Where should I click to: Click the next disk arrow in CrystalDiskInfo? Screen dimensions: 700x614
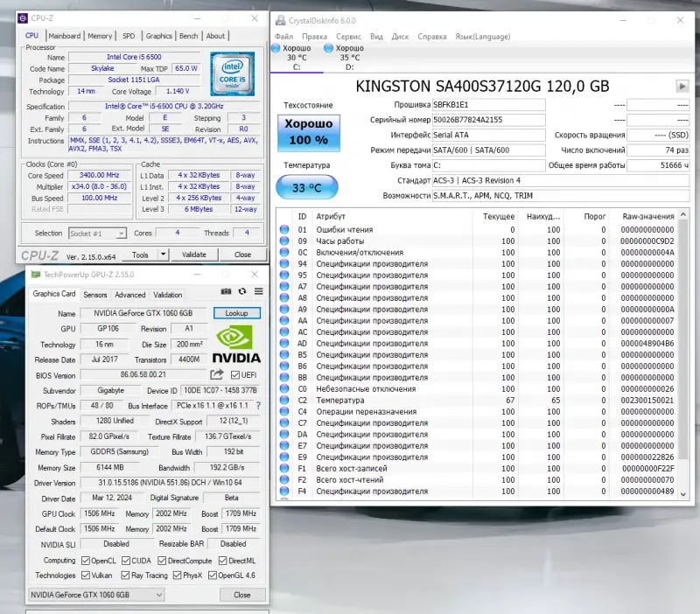pos(682,86)
